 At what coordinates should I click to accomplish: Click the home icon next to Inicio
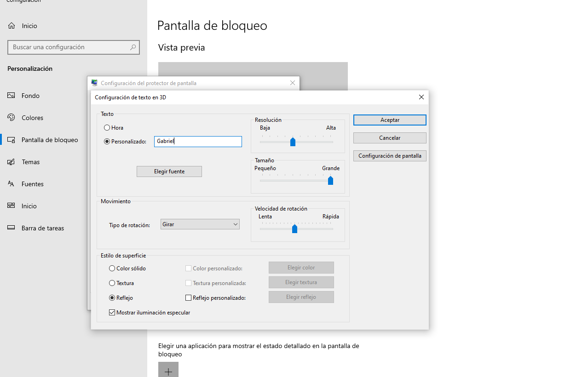pyautogui.click(x=12, y=26)
